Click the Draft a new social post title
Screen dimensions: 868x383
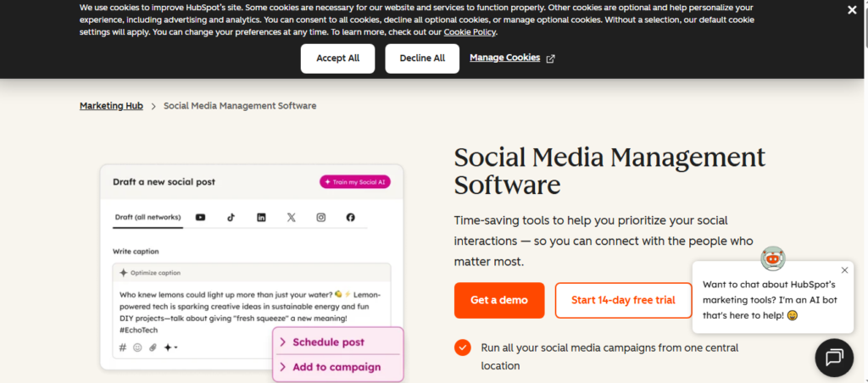coord(164,181)
